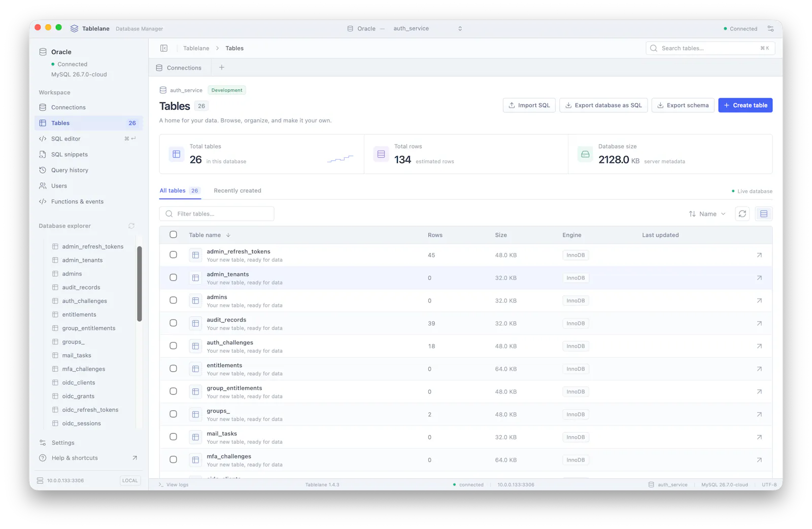The width and height of the screenshot is (812, 529).
Task: Tick the auth_challenges row checkbox
Action: pos(174,346)
